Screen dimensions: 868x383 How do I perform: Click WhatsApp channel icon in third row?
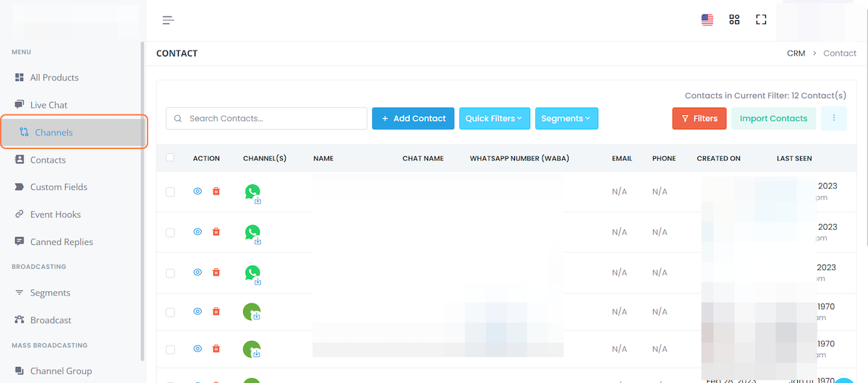pyautogui.click(x=252, y=274)
